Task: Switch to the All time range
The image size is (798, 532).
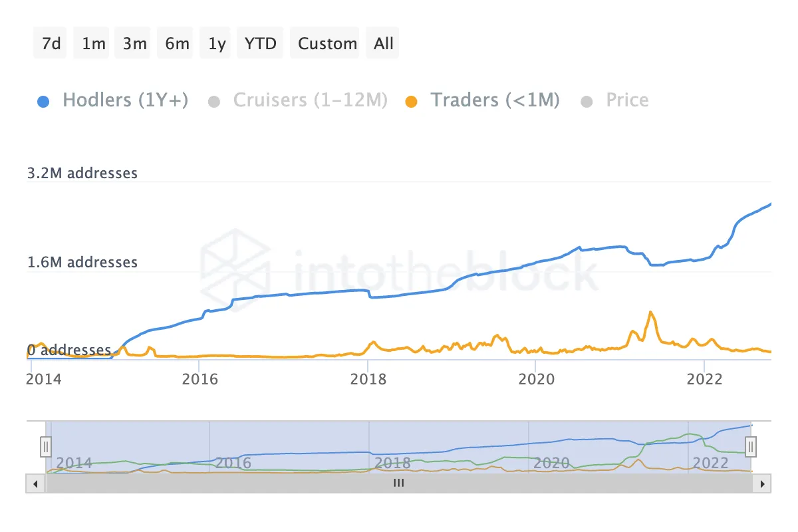Action: point(382,43)
